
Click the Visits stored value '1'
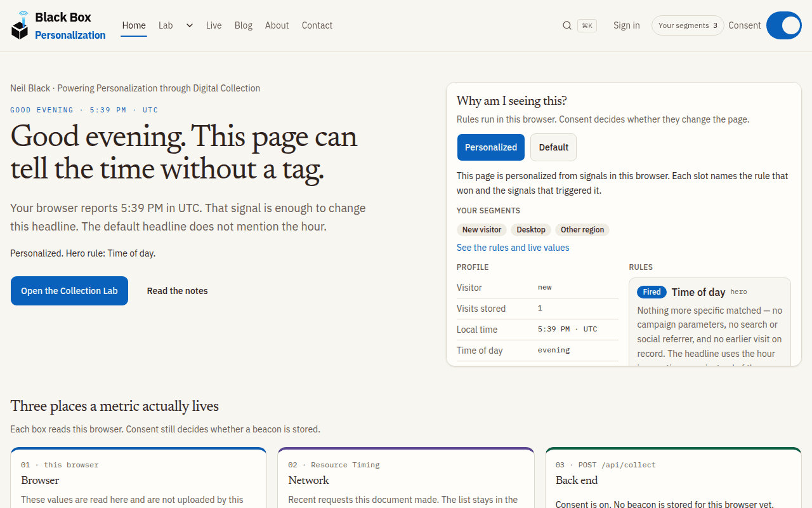[x=540, y=309]
